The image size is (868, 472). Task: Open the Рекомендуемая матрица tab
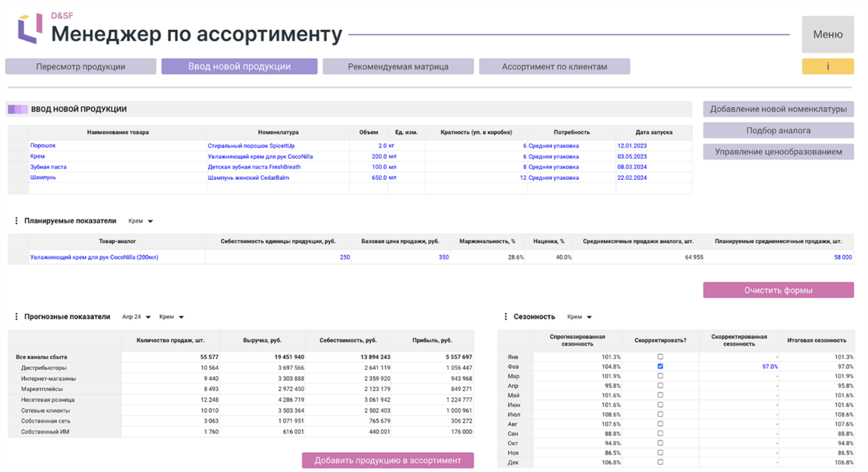pos(398,67)
